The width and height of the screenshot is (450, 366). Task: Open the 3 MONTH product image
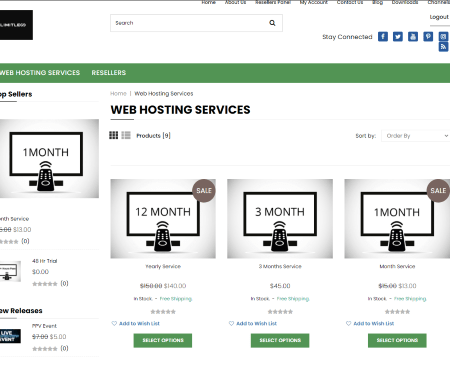point(280,219)
